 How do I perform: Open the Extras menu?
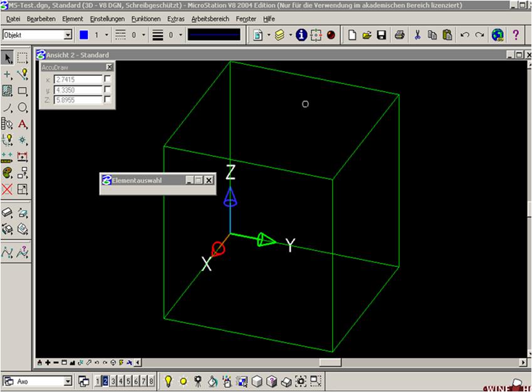[177, 19]
